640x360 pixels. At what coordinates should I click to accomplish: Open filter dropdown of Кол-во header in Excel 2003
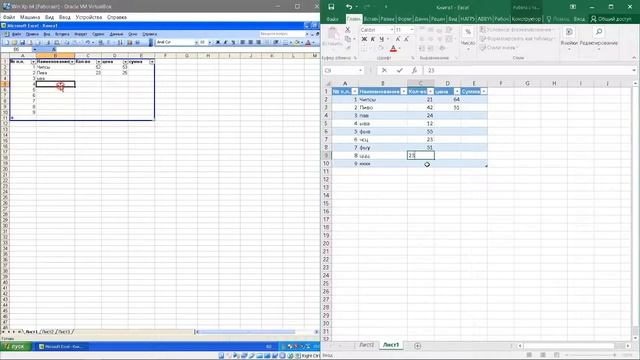point(98,62)
